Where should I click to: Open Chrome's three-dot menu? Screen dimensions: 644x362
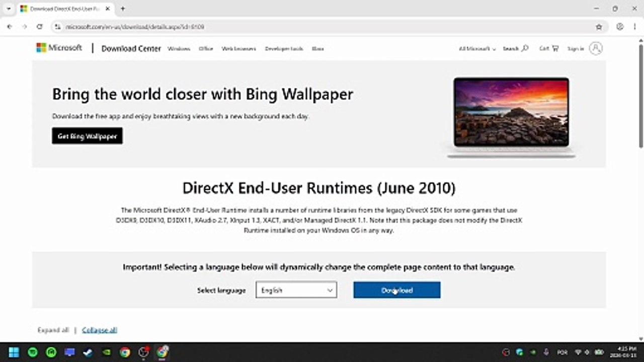pos(634,27)
